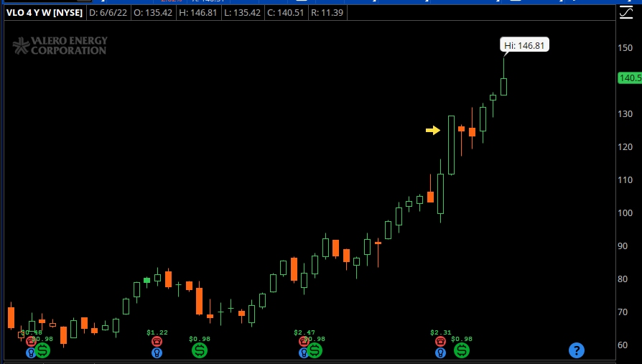Viewport: 642px width, 364px height.
Task: Click the $2.31 earnings label
Action: coord(441,332)
